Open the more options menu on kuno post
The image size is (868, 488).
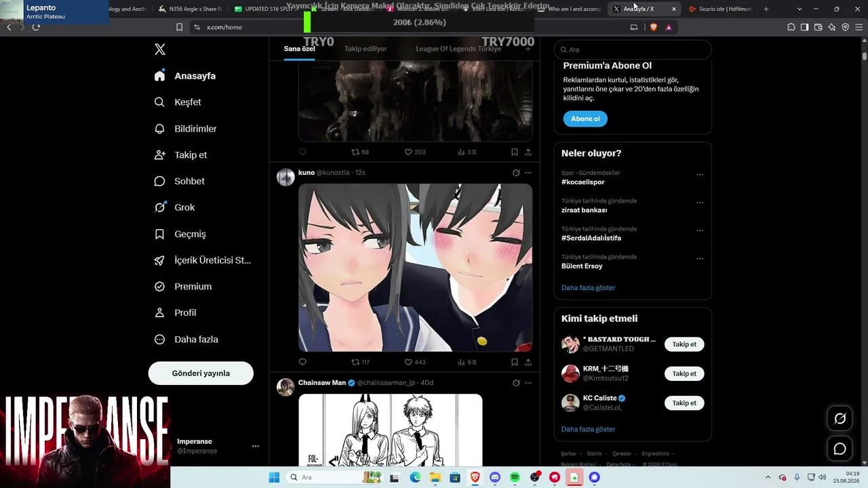(x=528, y=173)
